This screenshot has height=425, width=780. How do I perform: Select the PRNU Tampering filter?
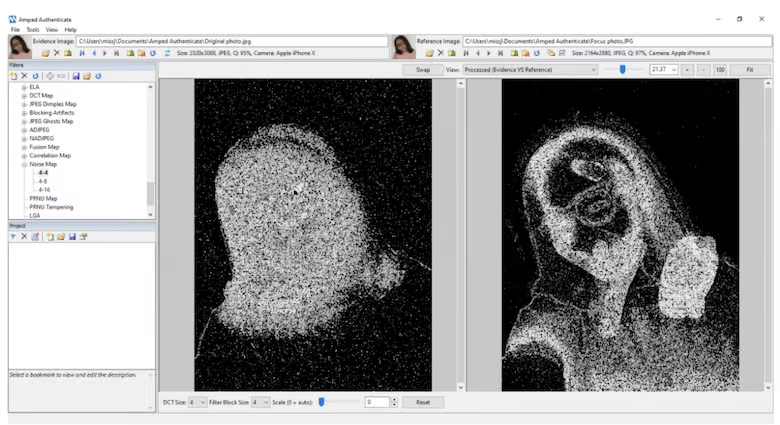coord(52,206)
